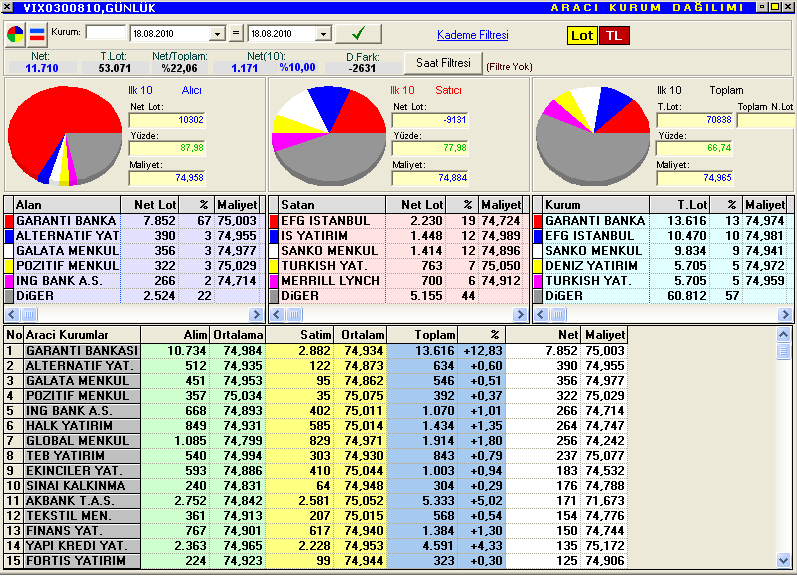Open the start date 18.08.2010 dropdown arrow
This screenshot has height=577, width=797.
(x=217, y=34)
